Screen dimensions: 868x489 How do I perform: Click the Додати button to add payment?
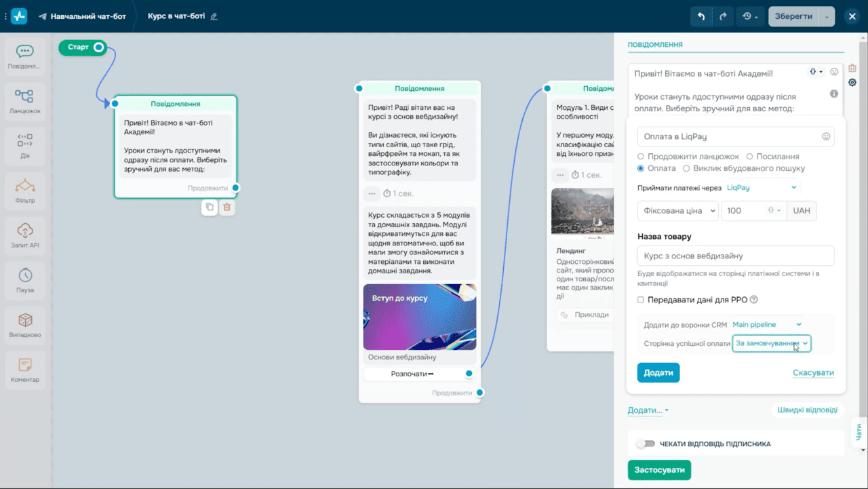(658, 372)
